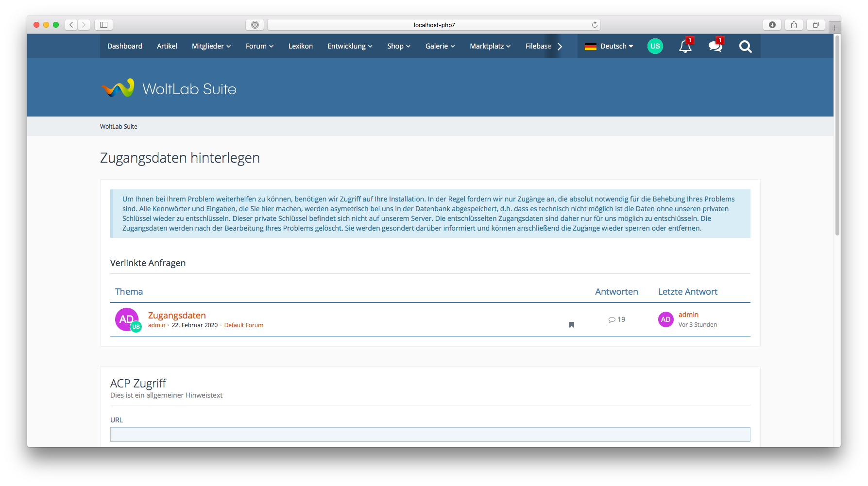Click the green US user avatar
The width and height of the screenshot is (868, 486).
(655, 46)
